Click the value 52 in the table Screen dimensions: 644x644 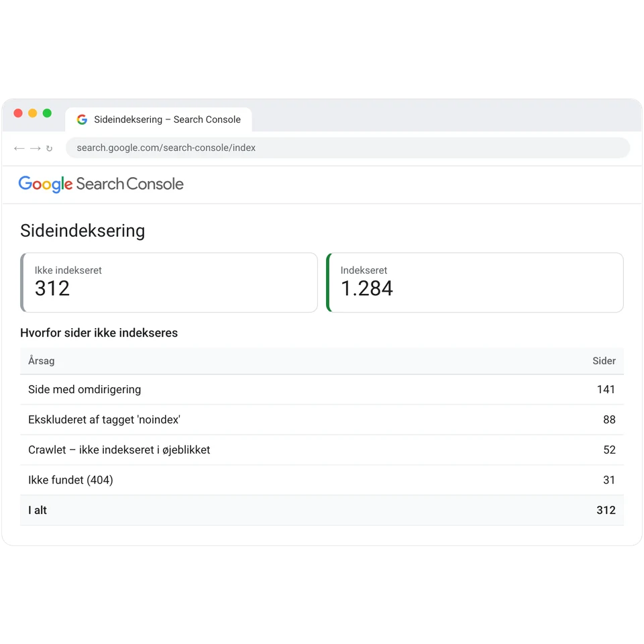[x=609, y=449]
